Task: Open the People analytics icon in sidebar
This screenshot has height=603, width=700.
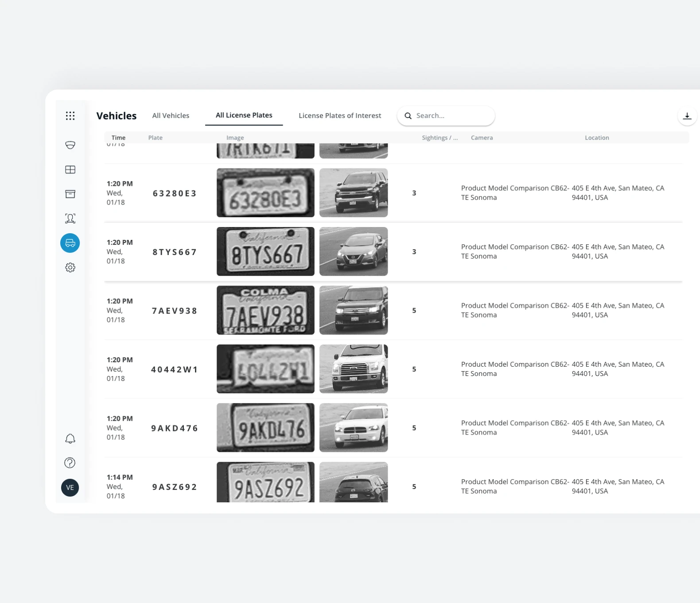Action: click(x=70, y=218)
